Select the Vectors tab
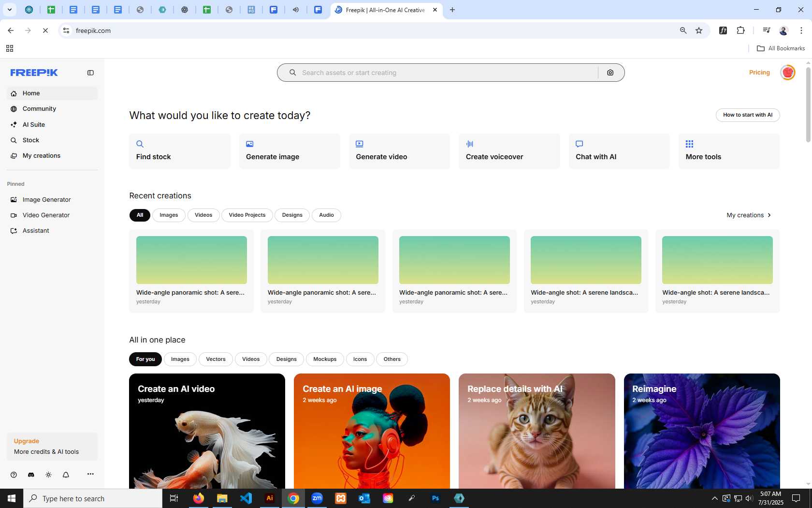Screen dimensions: 812x508 click(x=216, y=359)
